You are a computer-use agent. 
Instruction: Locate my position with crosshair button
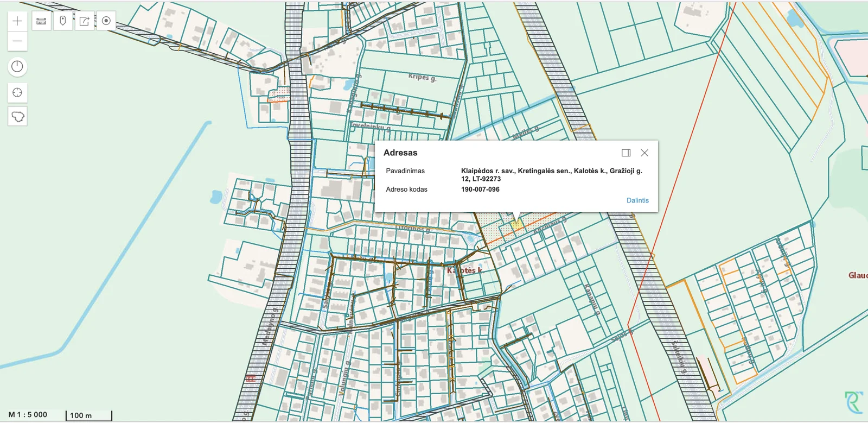pos(17,92)
